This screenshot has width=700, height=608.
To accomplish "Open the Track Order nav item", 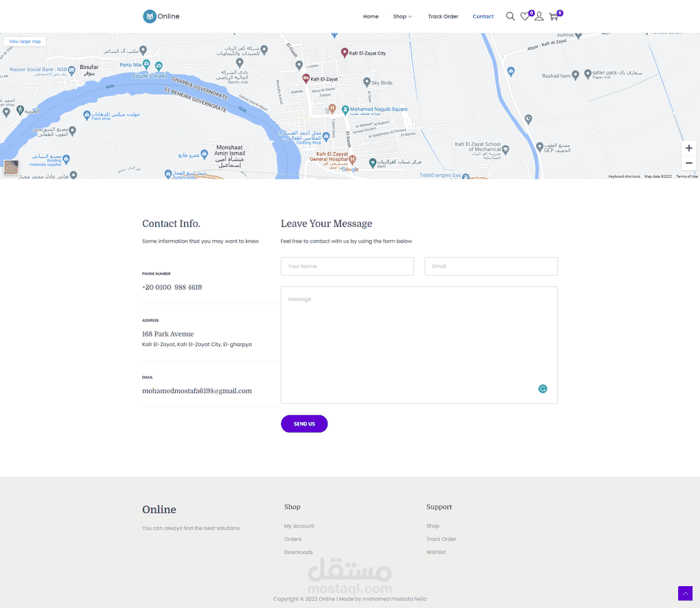I will point(443,16).
